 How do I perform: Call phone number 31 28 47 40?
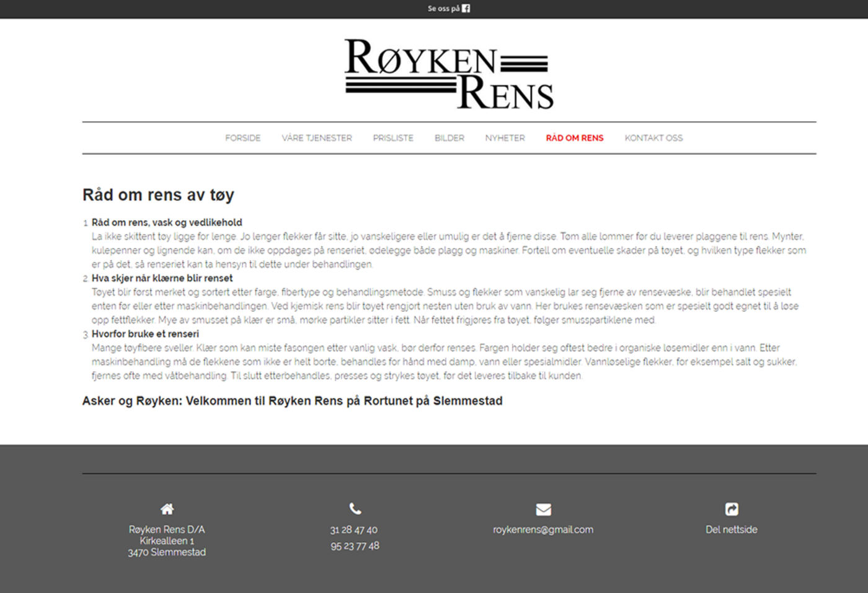click(x=354, y=530)
